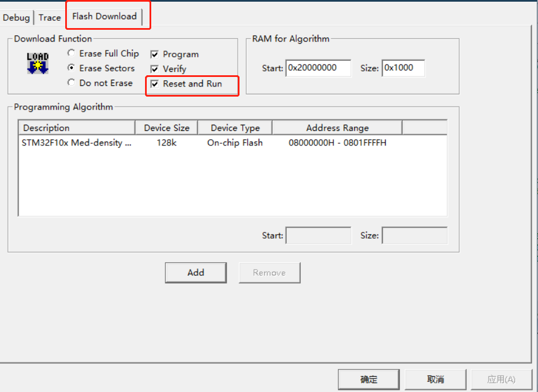Cancel with the 取消 button
The width and height of the screenshot is (538, 392).
pyautogui.click(x=436, y=379)
